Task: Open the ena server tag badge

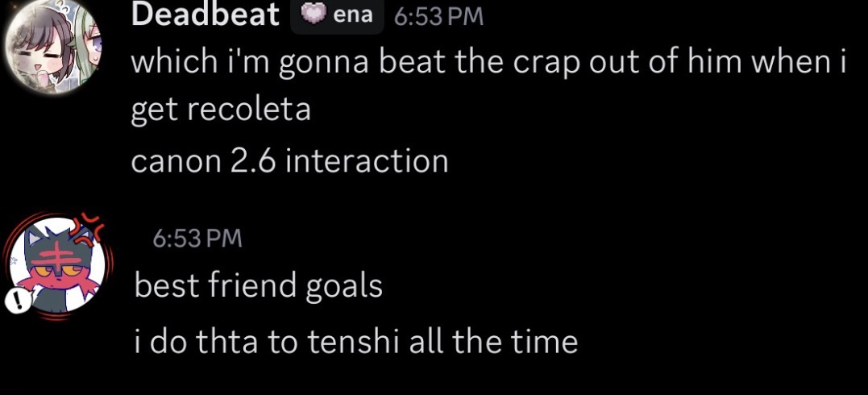Action: [x=337, y=15]
